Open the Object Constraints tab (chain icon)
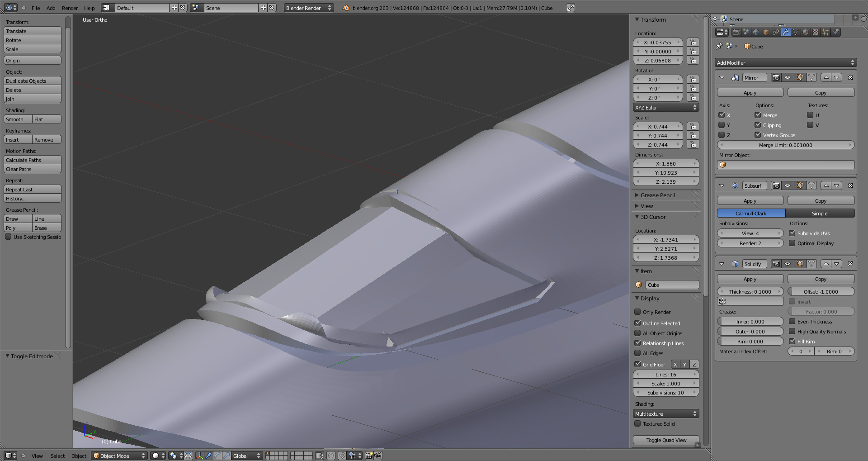The height and width of the screenshot is (461, 868). click(776, 32)
